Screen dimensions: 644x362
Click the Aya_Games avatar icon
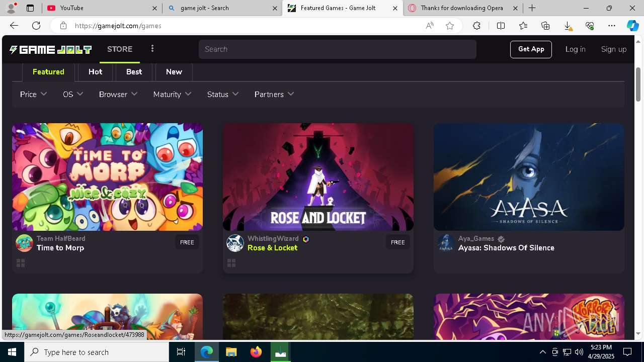pos(446,243)
